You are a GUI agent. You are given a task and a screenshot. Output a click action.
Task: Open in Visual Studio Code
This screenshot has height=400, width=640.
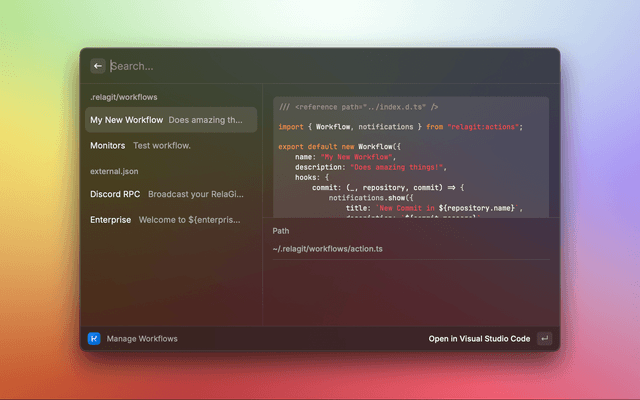(x=479, y=339)
